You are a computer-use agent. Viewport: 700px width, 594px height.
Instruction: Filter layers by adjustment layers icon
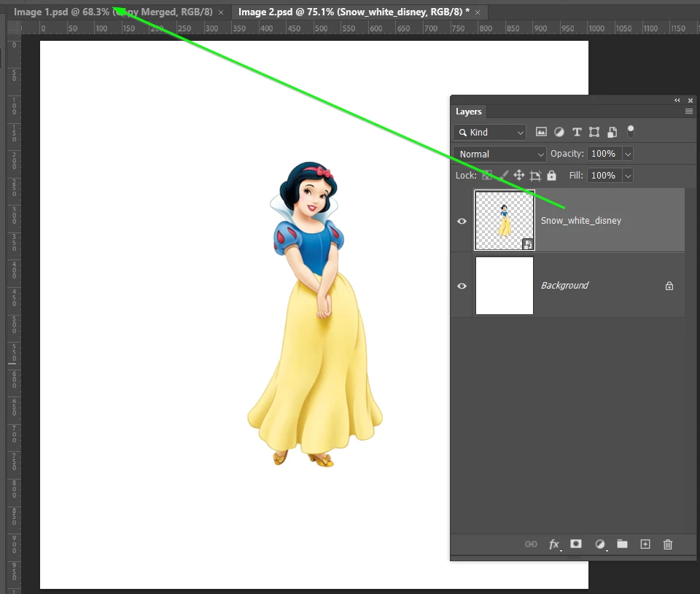559,132
